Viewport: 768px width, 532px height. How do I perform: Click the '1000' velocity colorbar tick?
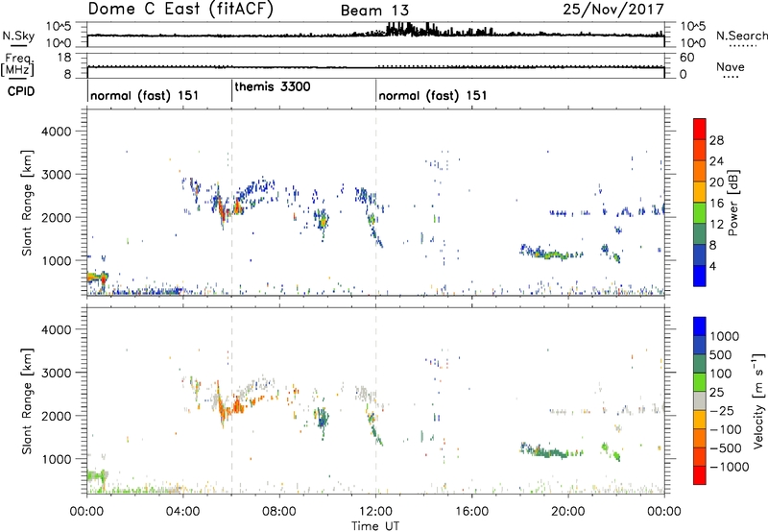pyautogui.click(x=725, y=336)
